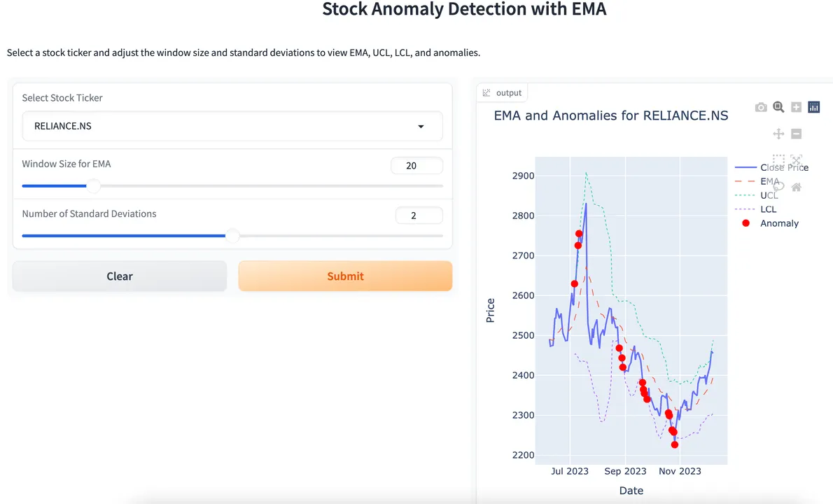Select the Pan arrows tool
This screenshot has height=504, width=833.
coord(778,134)
